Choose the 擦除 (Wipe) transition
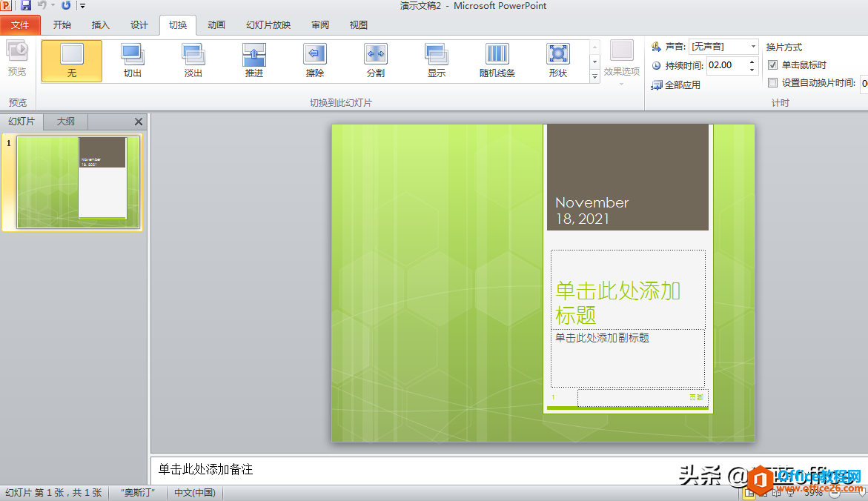This screenshot has width=868, height=501. click(315, 59)
